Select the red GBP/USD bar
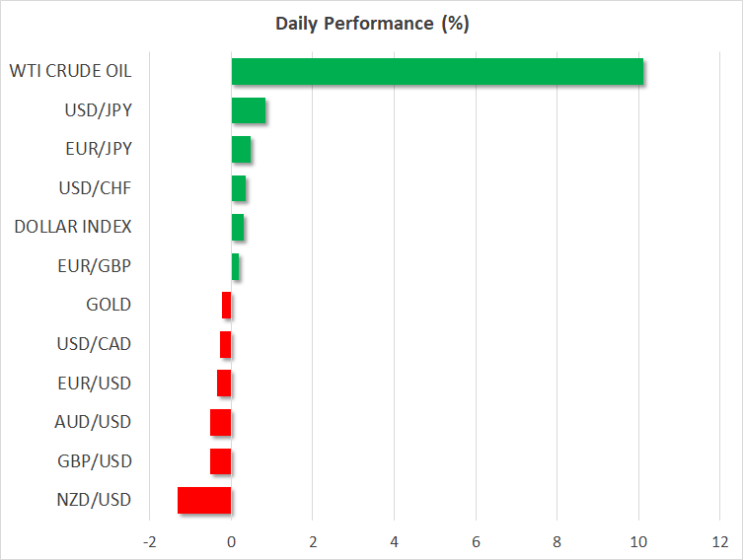The image size is (743, 560). pos(221,461)
